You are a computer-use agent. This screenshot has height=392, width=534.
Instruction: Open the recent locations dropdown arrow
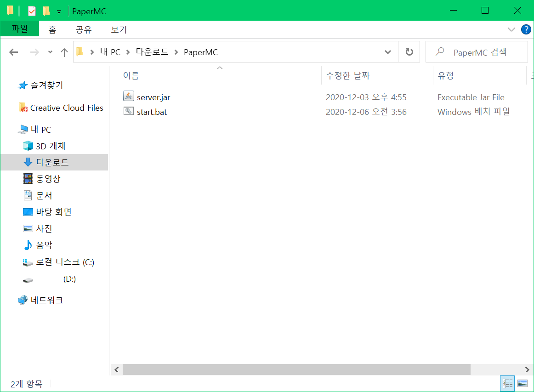[51, 52]
